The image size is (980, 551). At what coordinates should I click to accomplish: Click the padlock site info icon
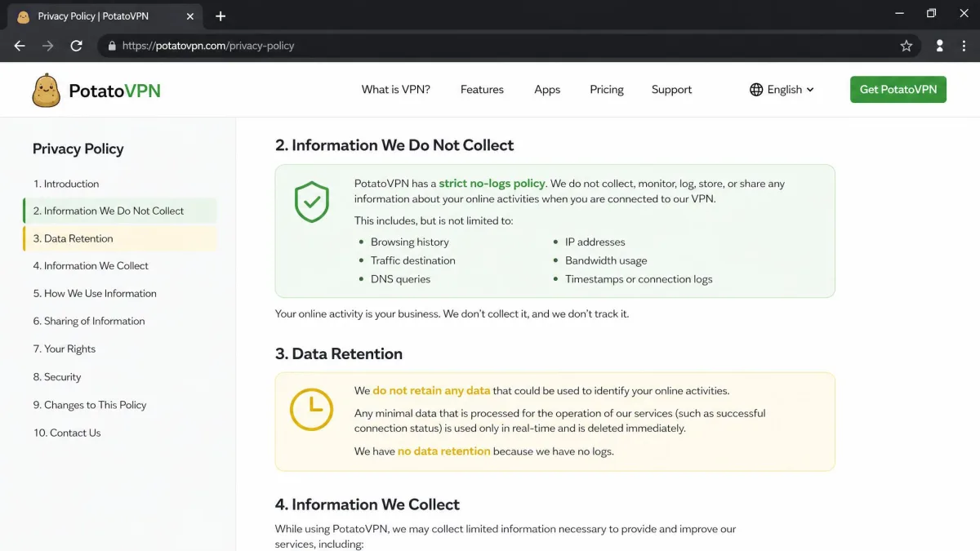point(112,46)
